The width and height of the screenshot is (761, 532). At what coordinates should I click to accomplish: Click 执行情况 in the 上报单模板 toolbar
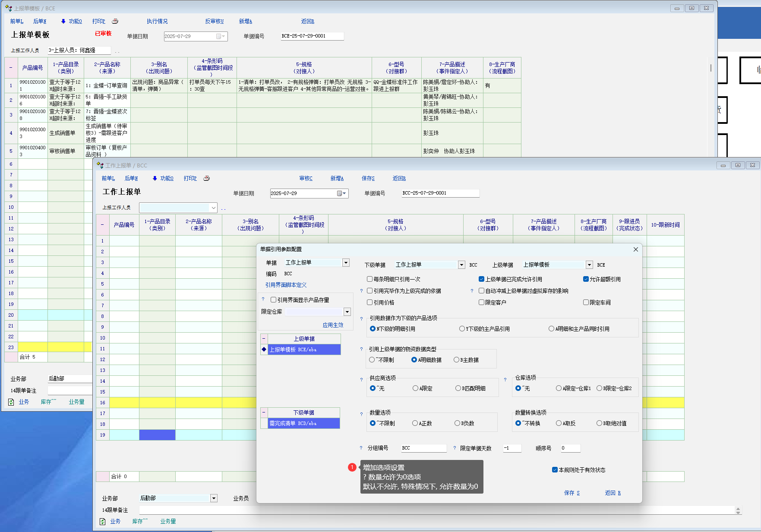point(157,21)
